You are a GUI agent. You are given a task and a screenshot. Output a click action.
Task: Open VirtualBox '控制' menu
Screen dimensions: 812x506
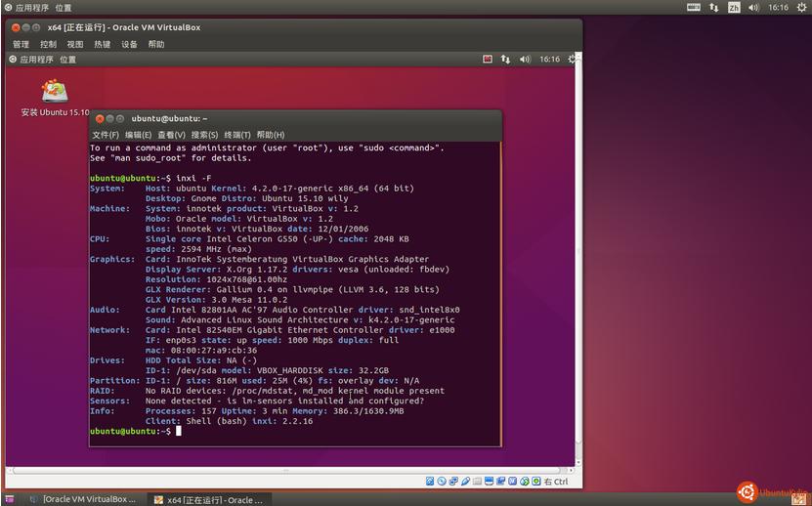pos(48,44)
